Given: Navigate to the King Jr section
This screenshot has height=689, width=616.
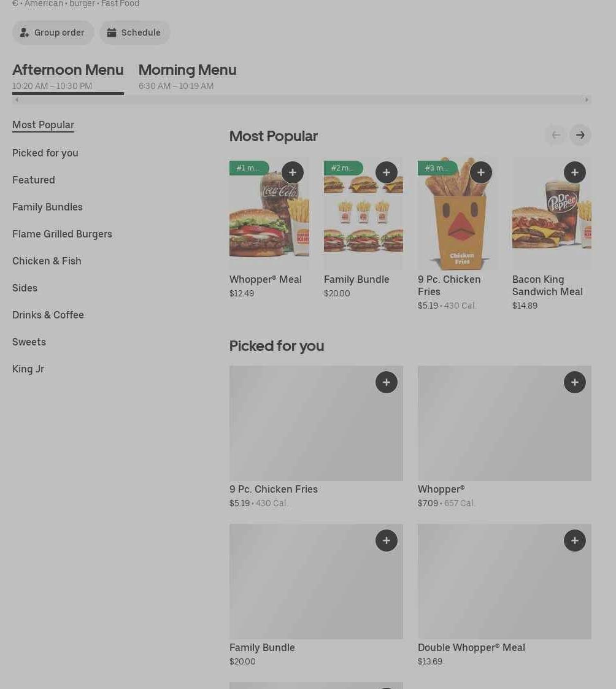Looking at the screenshot, I should [28, 369].
